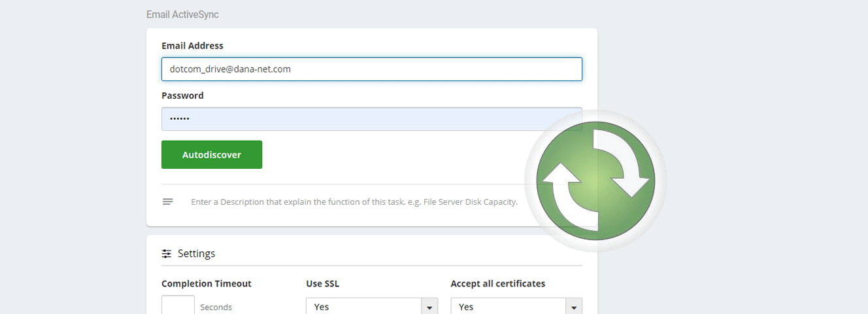Focus the Email Address input field

[x=372, y=69]
